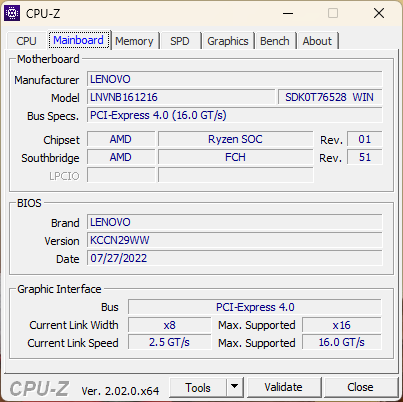Viewport: 403px width, 402px height.
Task: Click the Tools button
Action: 198,387
